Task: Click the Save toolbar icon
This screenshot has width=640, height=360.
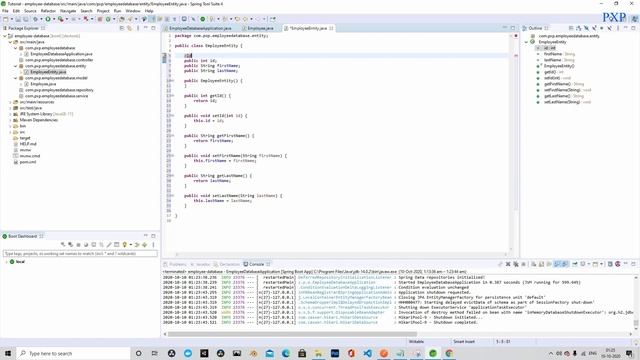Action: (18, 19)
